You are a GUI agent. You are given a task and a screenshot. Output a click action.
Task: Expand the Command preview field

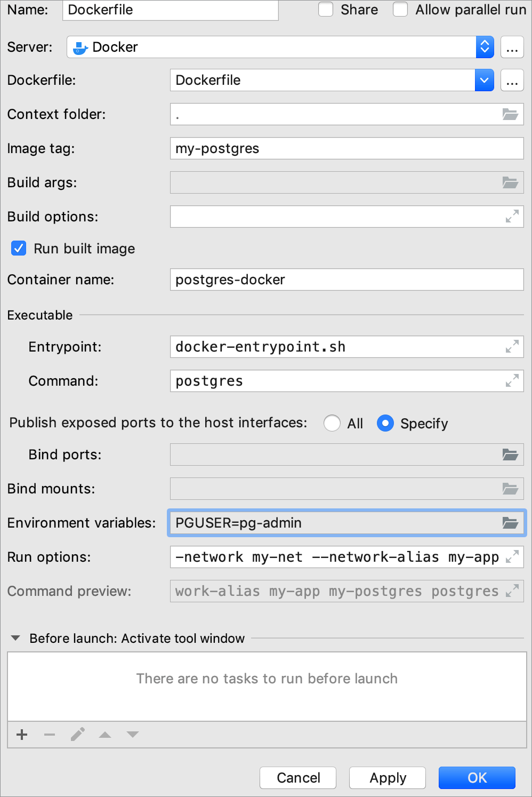point(512,591)
